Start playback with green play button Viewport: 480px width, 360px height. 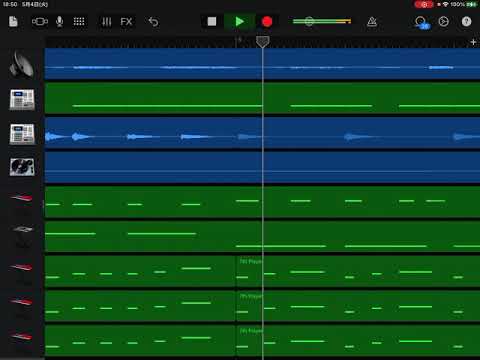click(x=239, y=22)
